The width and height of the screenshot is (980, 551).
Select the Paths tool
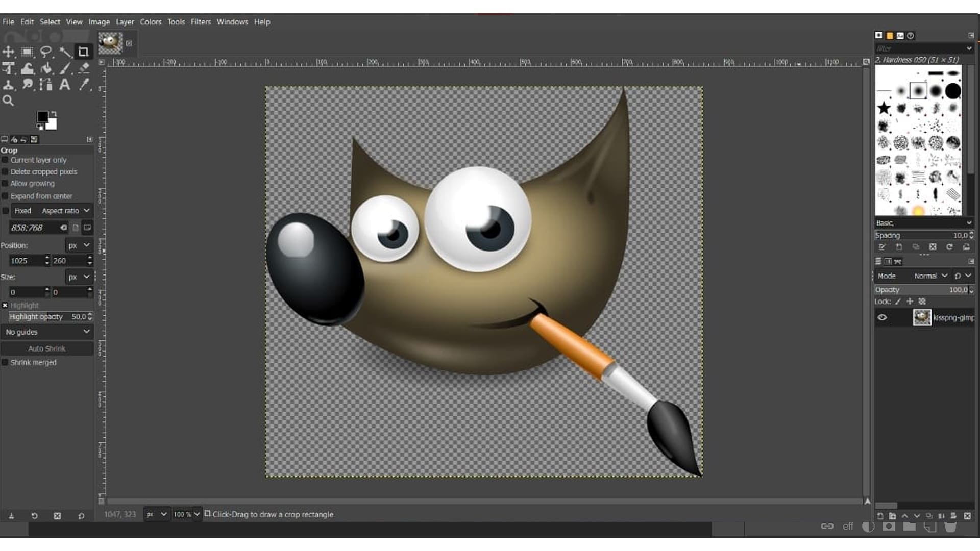[46, 84]
